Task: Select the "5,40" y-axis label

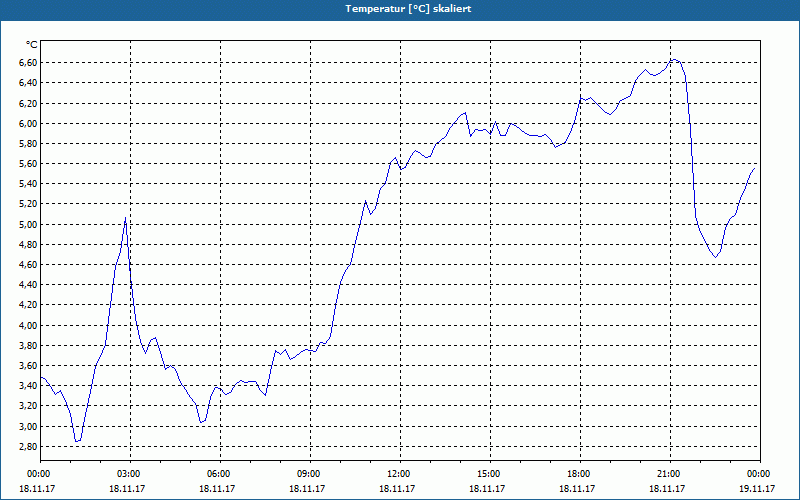Action: (x=29, y=184)
